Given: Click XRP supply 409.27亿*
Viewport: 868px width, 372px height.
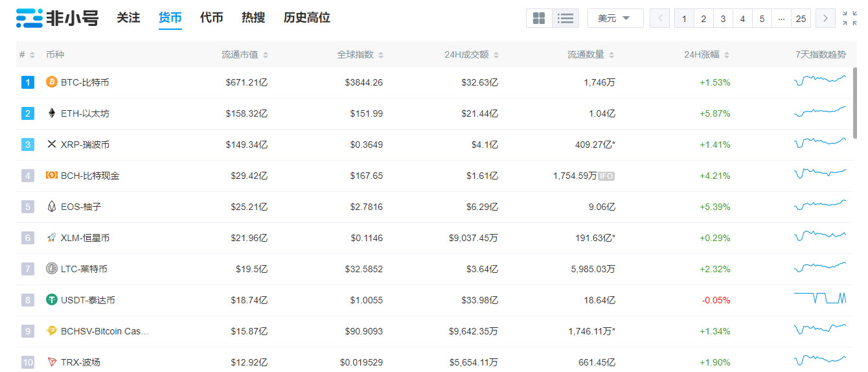Looking at the screenshot, I should pyautogui.click(x=595, y=145).
